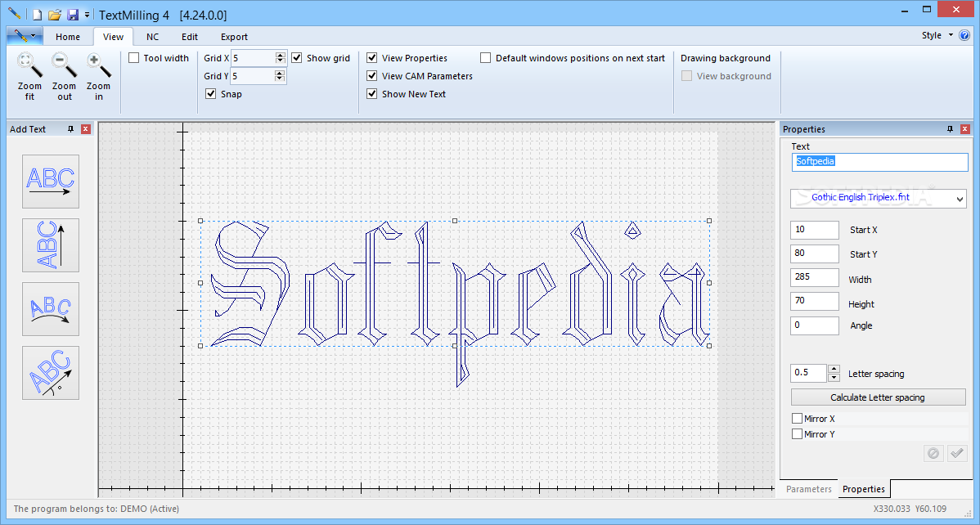
Task: Click the TextMilling pen app icon in the title bar
Action: (15, 13)
